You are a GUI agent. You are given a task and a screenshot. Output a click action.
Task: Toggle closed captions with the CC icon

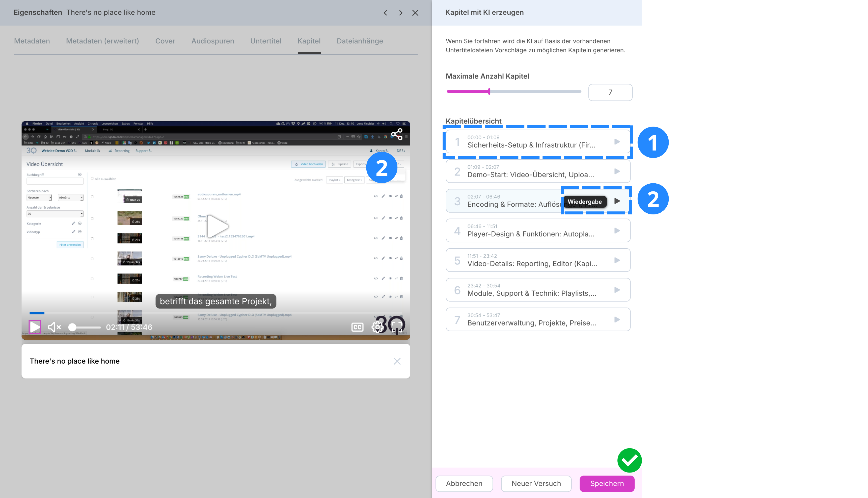click(357, 327)
